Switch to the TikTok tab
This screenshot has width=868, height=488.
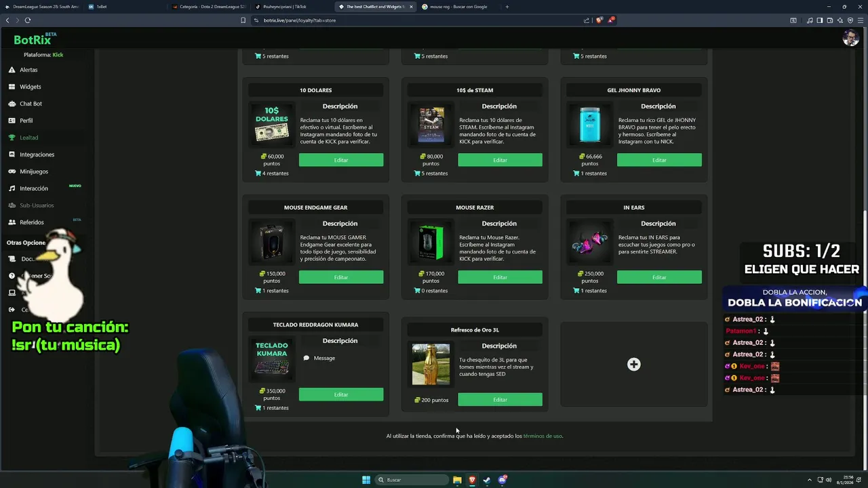coord(292,7)
